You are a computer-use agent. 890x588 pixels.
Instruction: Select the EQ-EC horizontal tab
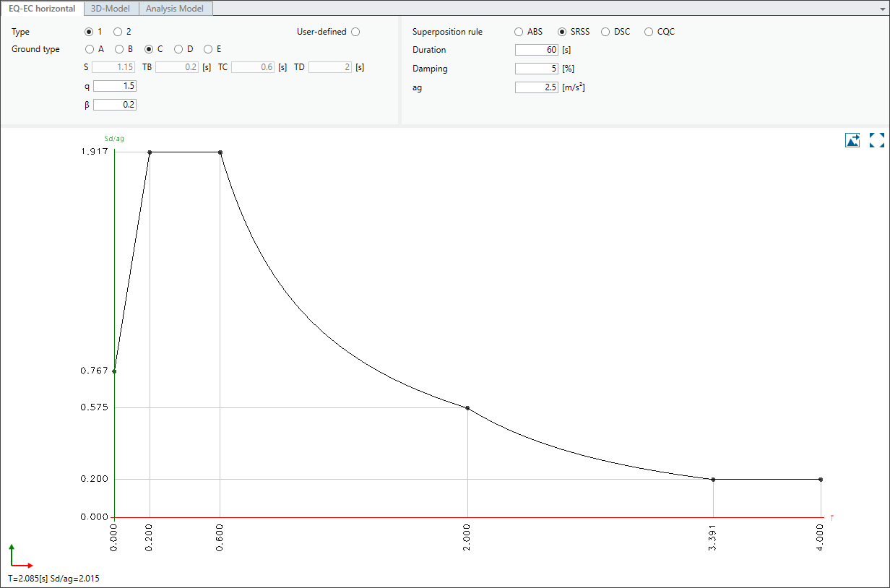coord(42,9)
